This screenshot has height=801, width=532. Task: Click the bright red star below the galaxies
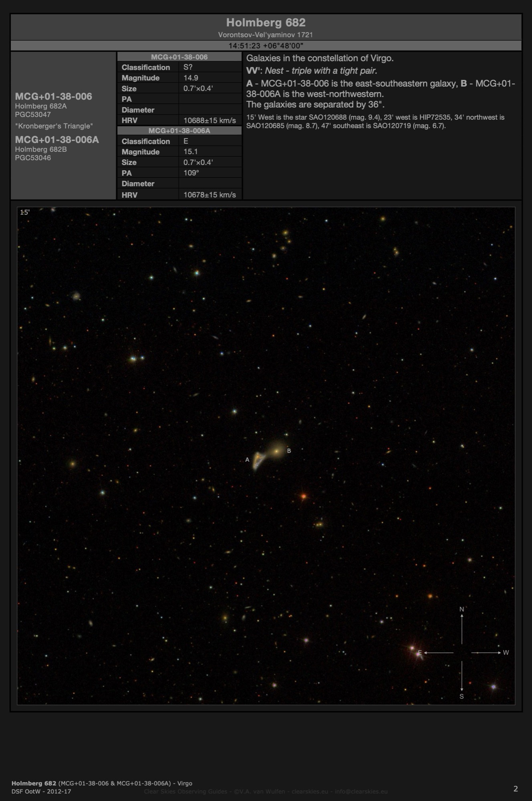tap(304, 497)
